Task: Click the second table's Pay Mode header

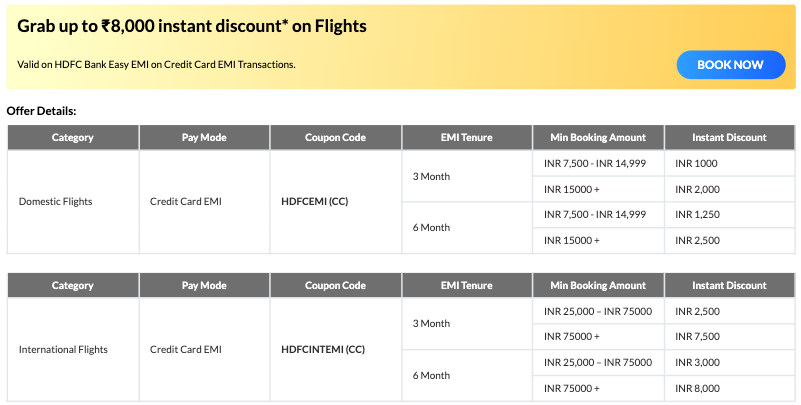Action: tap(204, 286)
